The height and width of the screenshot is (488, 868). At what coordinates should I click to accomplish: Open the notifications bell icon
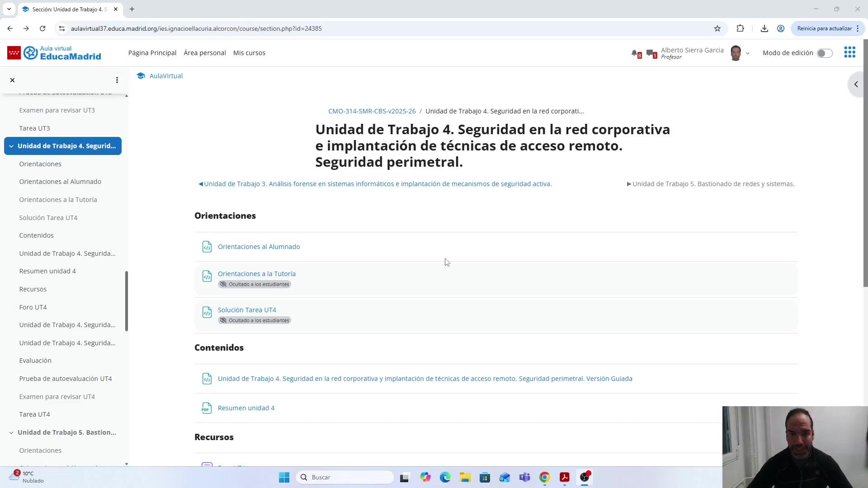point(635,53)
